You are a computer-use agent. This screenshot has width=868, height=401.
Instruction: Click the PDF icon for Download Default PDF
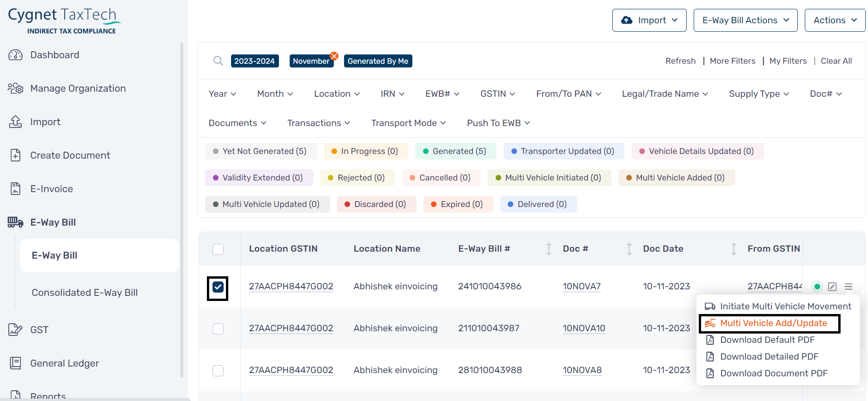pyautogui.click(x=710, y=340)
